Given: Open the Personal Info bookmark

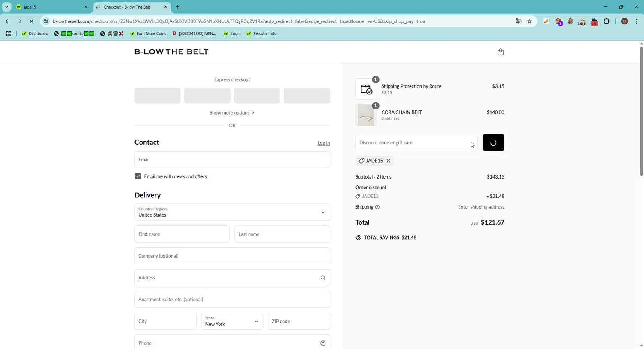Looking at the screenshot, I should pos(261,33).
